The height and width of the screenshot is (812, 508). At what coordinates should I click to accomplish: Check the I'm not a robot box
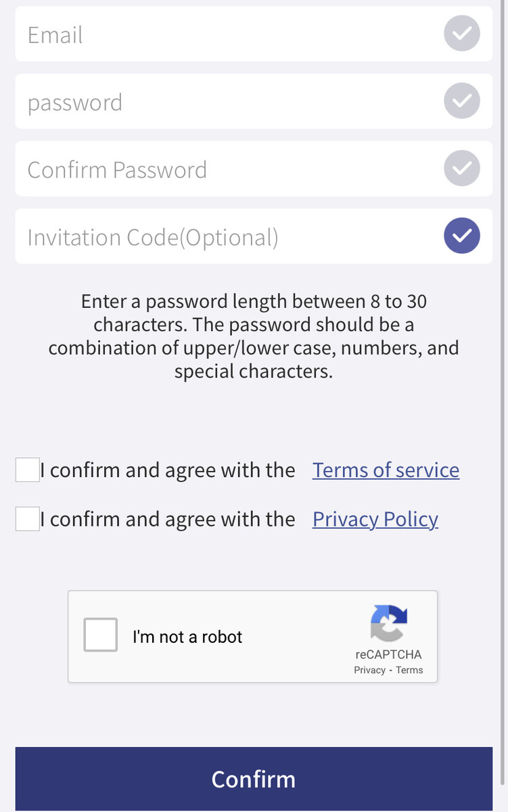tap(101, 635)
